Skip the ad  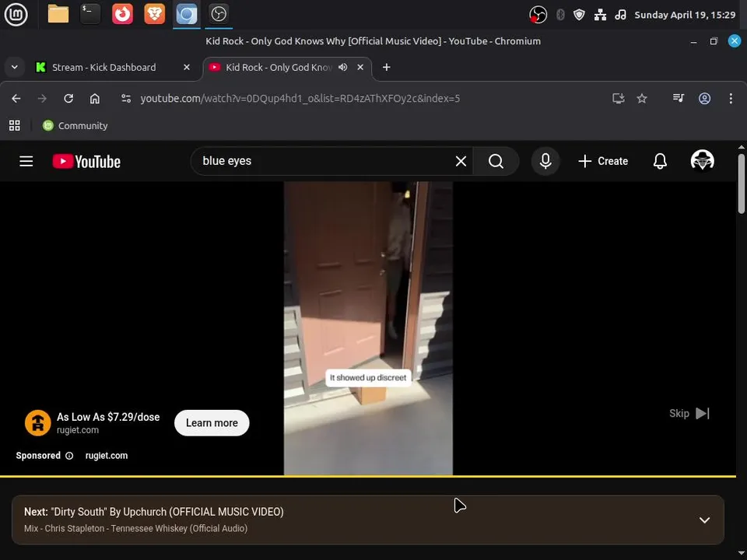pyautogui.click(x=689, y=413)
